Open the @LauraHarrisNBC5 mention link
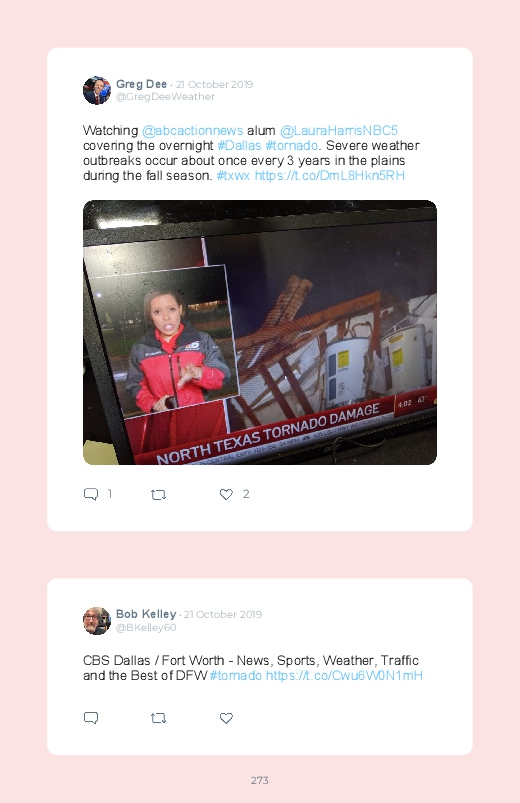 click(x=339, y=131)
